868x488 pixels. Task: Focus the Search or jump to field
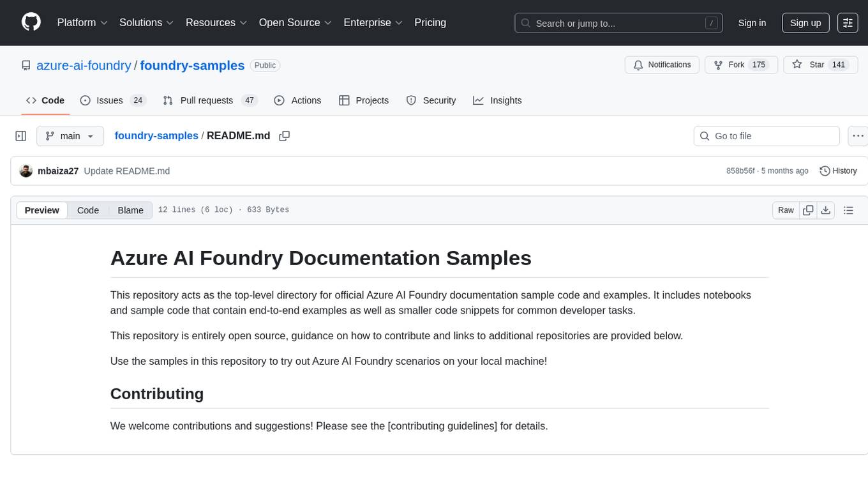click(x=618, y=23)
